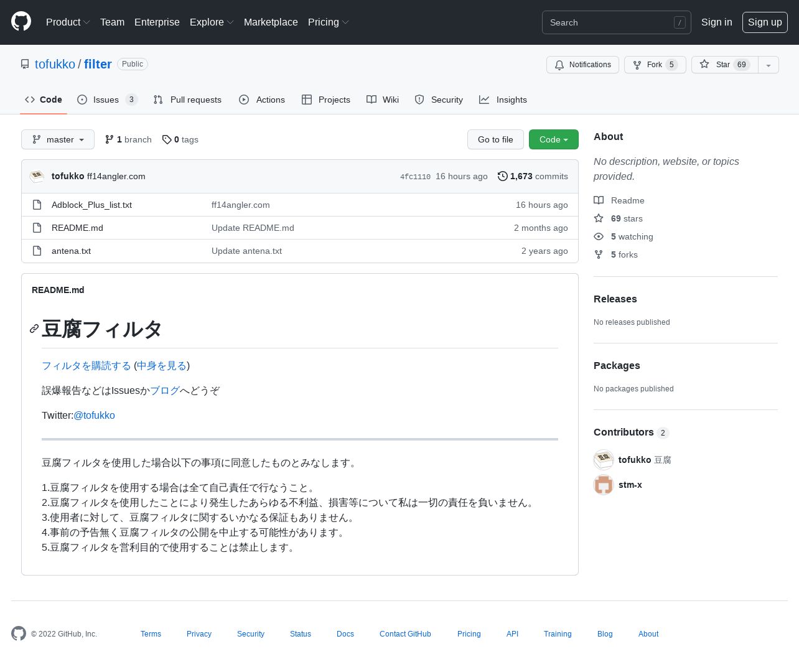The height and width of the screenshot is (672, 799).
Task: Open commit hash 4fc1110
Action: point(415,177)
